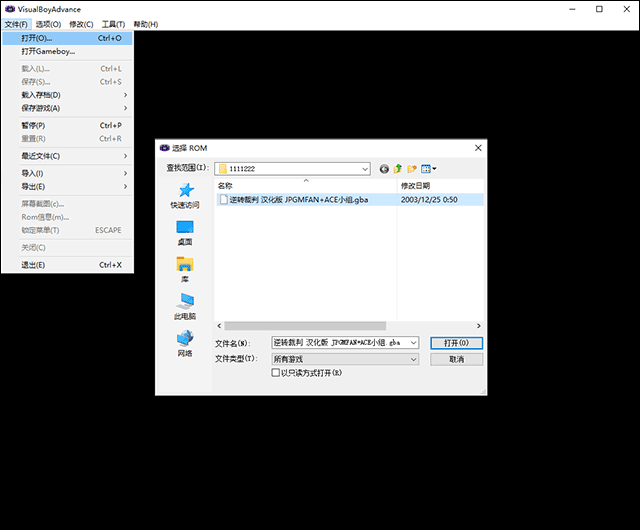The image size is (640, 530).
Task: Choose 打开(O)... menu entry
Action: tap(67, 38)
